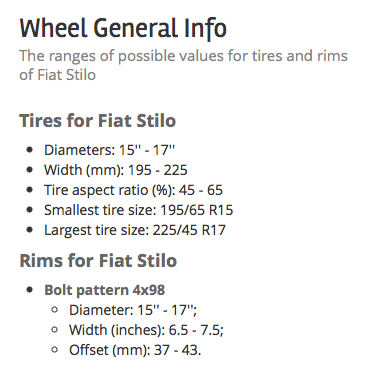This screenshot has width=382, height=377.
Task: Click the bullet beside Smallest tire size
Action: point(30,210)
